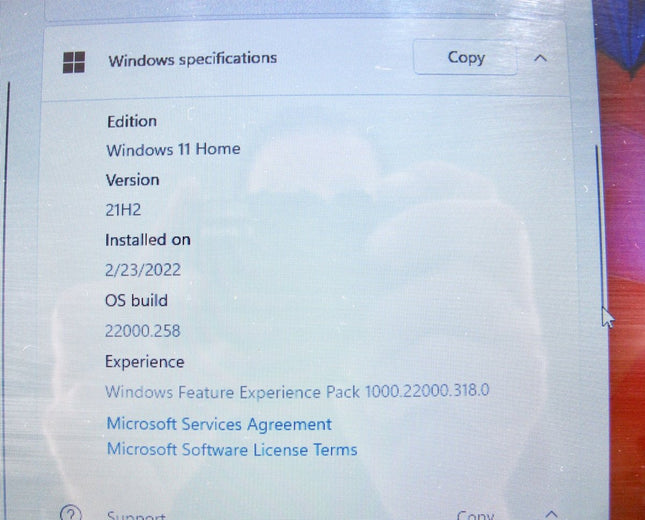Collapse the Windows specifications section

click(540, 58)
